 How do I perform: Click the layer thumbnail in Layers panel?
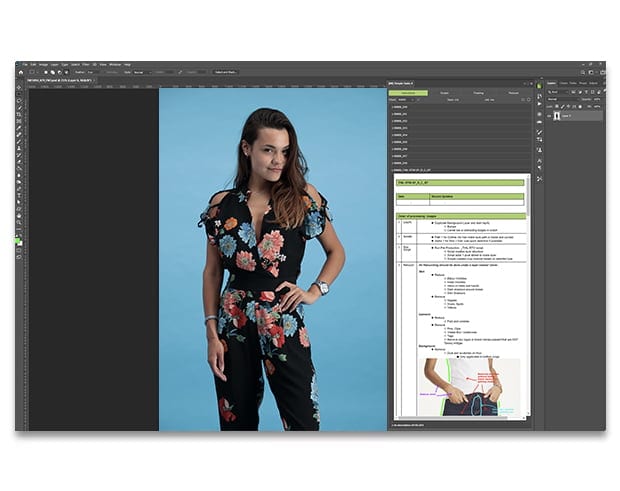click(557, 116)
